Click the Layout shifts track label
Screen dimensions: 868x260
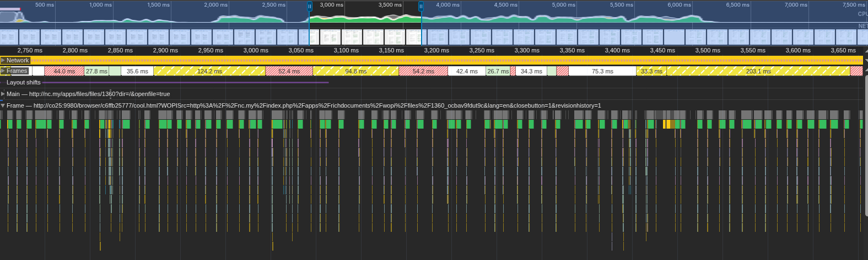point(24,82)
